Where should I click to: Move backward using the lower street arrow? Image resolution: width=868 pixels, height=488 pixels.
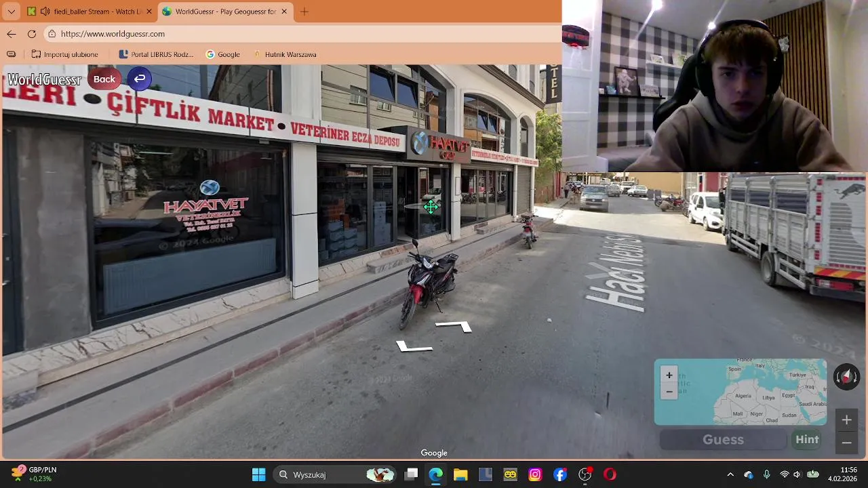414,347
